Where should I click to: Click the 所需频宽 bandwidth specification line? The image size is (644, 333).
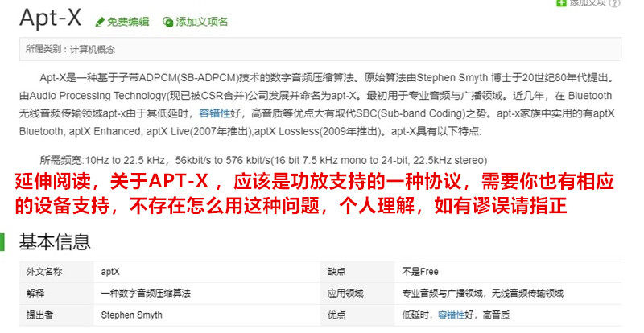263,160
